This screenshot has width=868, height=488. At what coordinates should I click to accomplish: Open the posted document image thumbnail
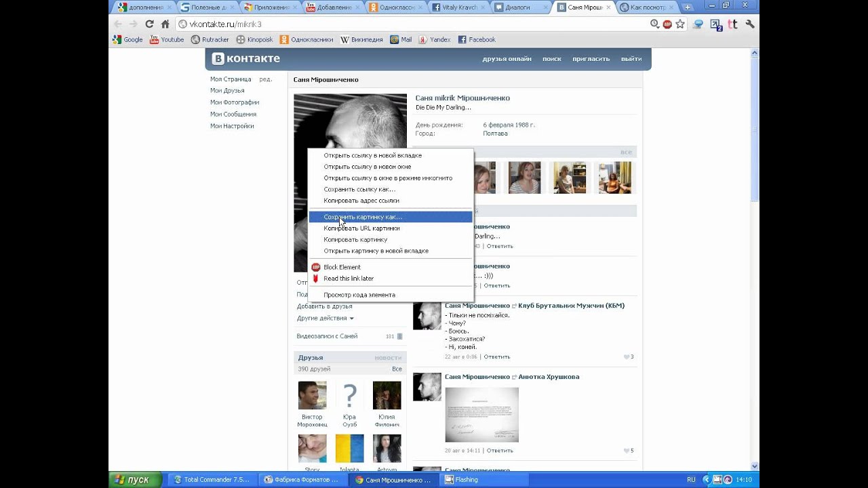[481, 415]
